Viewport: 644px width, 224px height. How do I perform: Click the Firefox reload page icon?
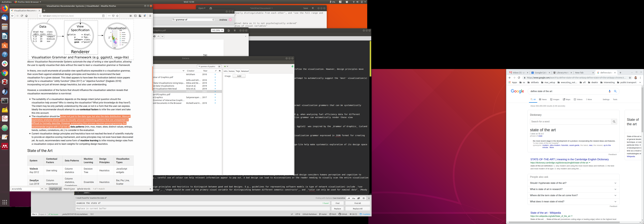(x=22, y=16)
